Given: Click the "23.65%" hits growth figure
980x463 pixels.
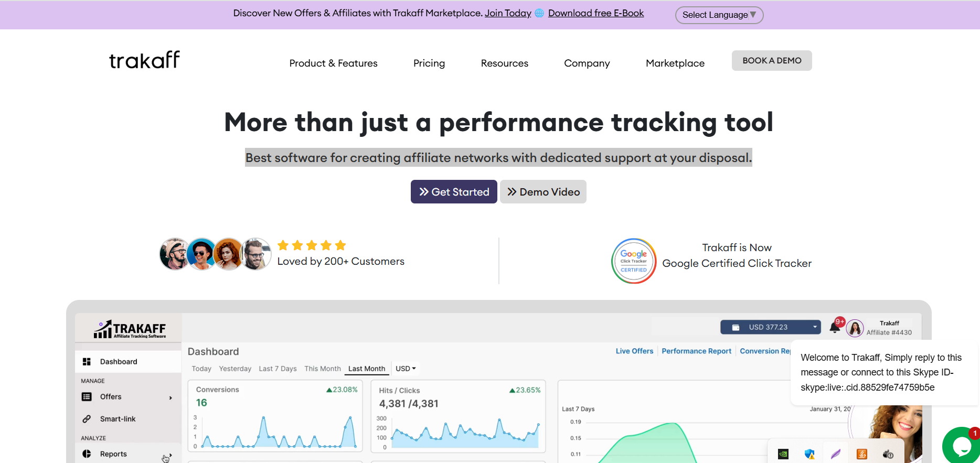Looking at the screenshot, I should (525, 390).
